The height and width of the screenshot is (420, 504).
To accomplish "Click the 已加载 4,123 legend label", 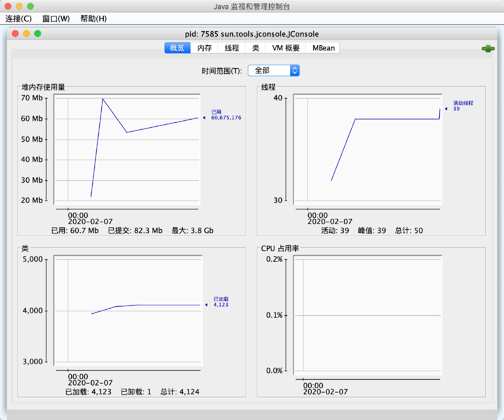I will (x=221, y=302).
